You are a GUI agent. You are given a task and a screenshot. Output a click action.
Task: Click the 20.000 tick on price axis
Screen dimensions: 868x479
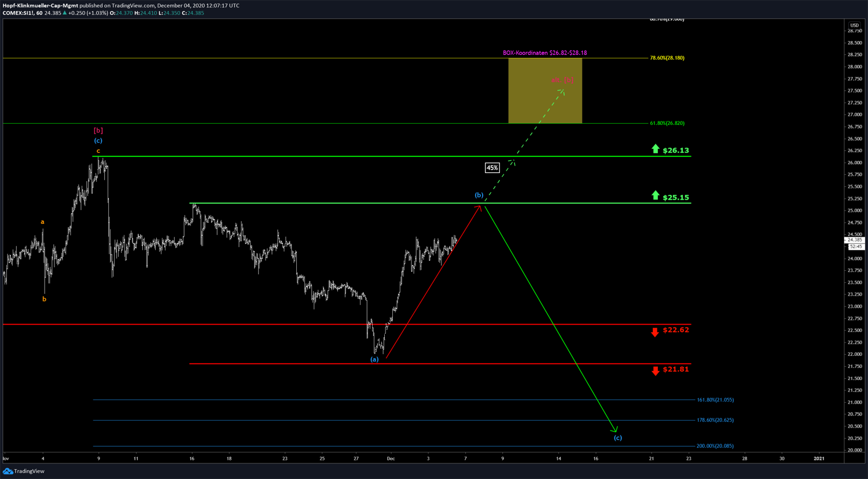tap(854, 450)
